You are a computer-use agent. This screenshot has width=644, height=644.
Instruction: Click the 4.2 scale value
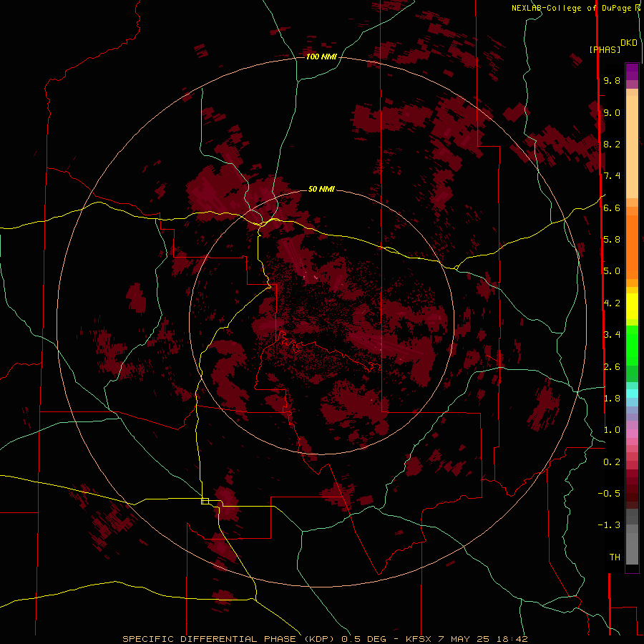pos(612,303)
